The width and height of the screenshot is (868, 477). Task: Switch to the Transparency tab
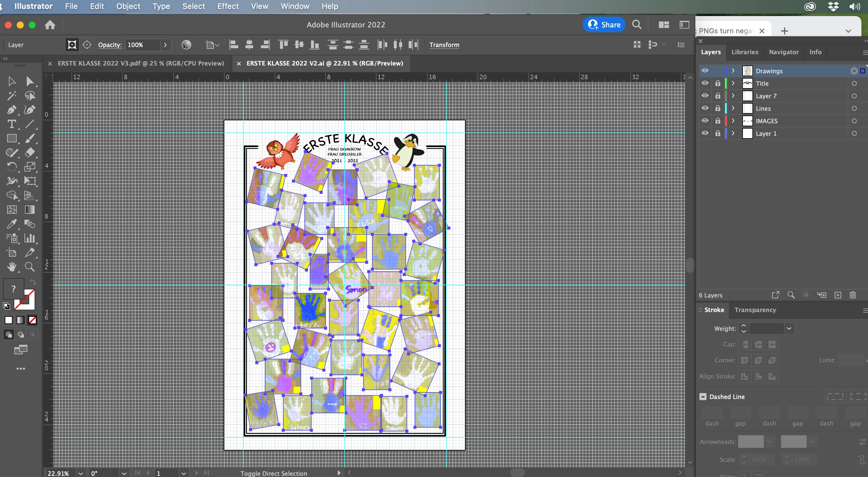tap(755, 310)
